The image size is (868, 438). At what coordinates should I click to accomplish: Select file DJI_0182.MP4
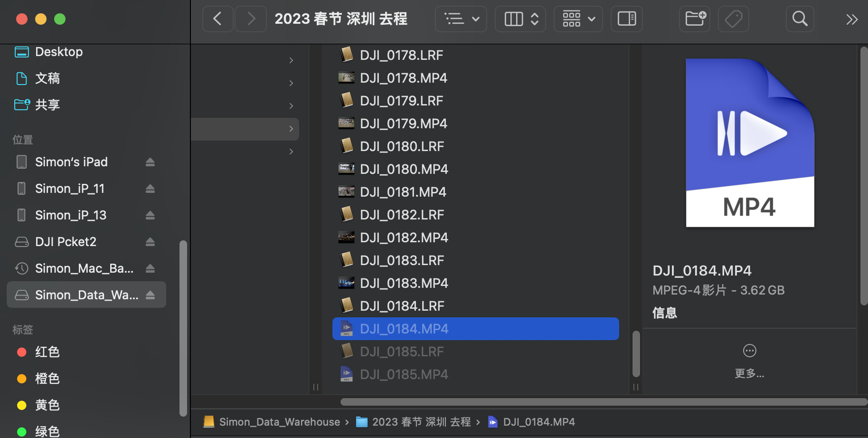[x=476, y=238]
